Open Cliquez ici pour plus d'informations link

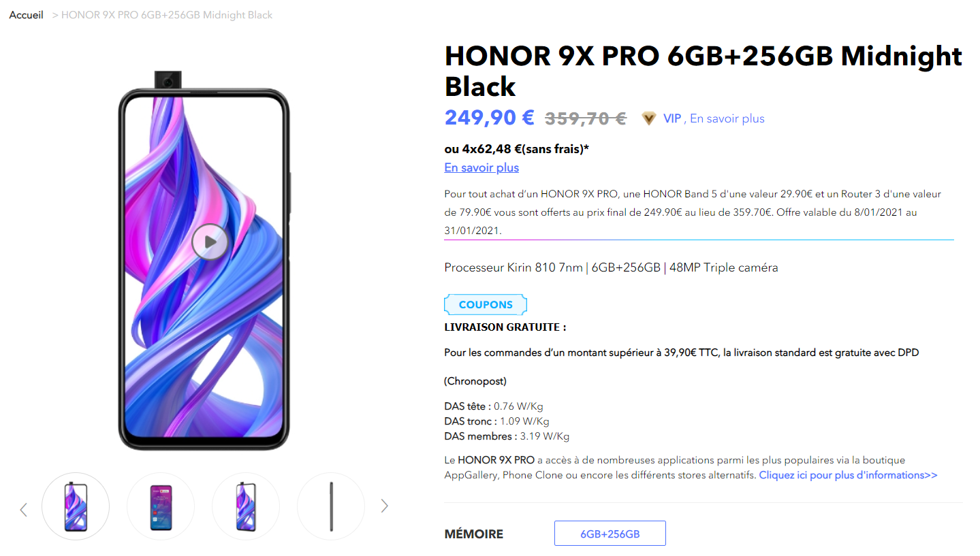848,475
